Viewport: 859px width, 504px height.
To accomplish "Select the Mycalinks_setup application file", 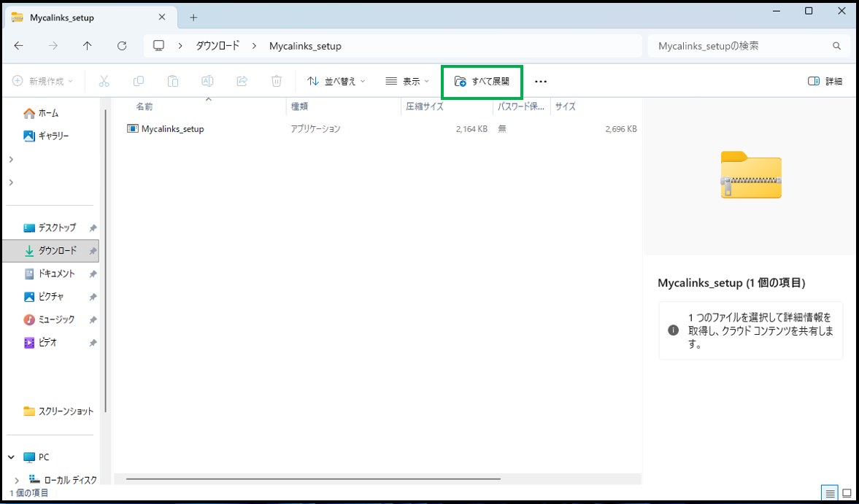I will pyautogui.click(x=172, y=129).
